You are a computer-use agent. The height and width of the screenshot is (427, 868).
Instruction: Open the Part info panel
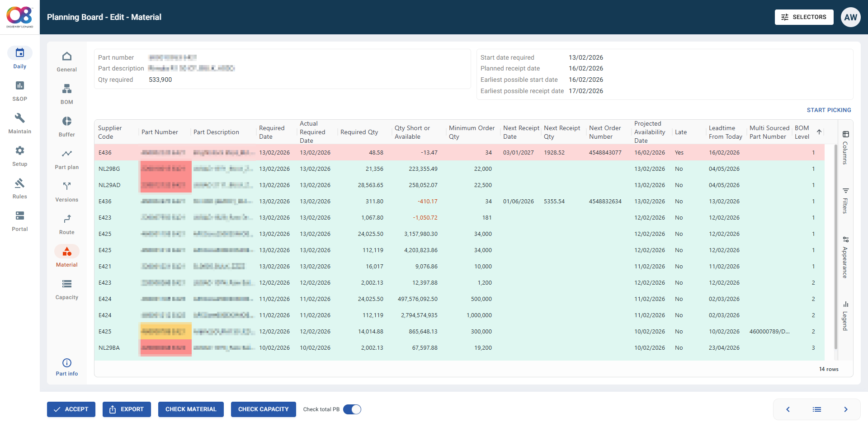click(67, 367)
